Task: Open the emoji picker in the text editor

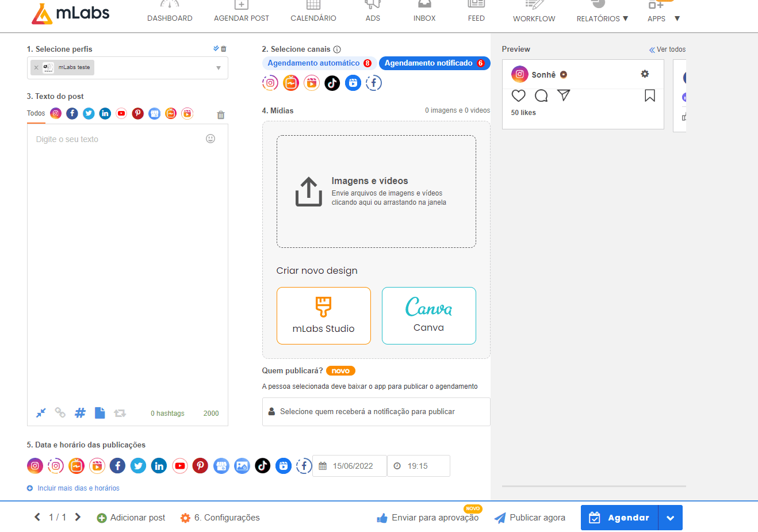Action: pos(210,139)
